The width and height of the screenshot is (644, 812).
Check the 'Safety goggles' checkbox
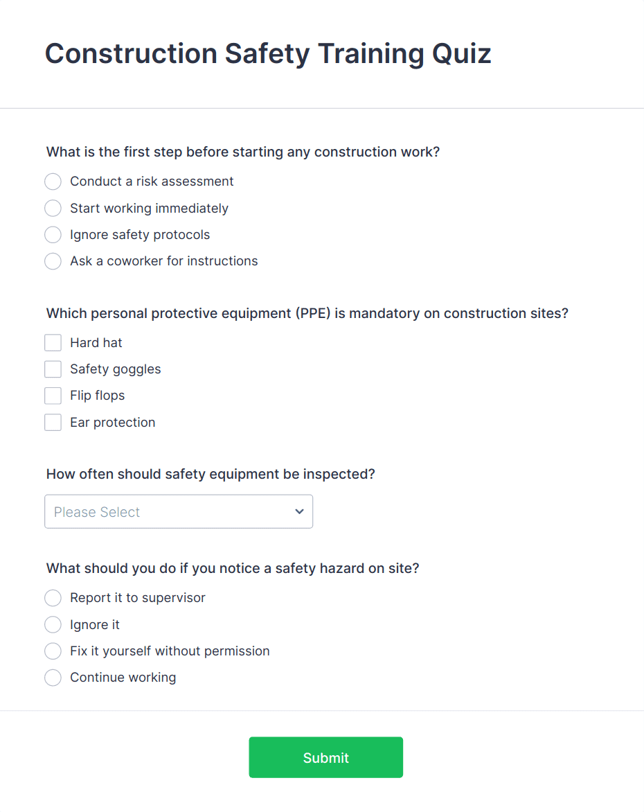[x=53, y=369]
